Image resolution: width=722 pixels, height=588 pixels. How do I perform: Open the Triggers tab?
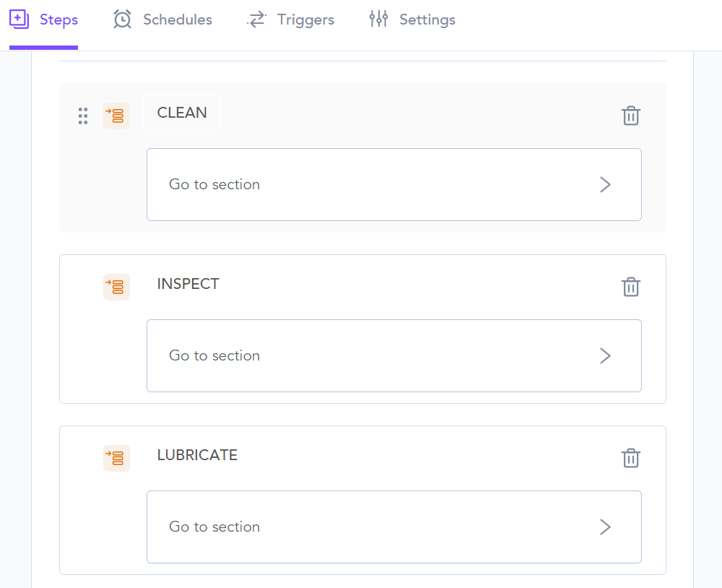tap(305, 20)
